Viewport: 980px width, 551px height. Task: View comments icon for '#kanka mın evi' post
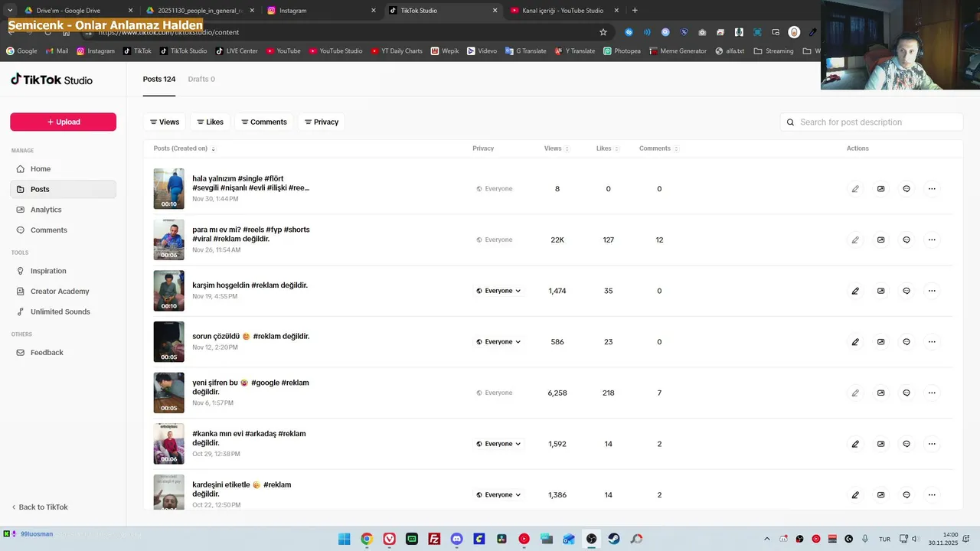pyautogui.click(x=906, y=444)
